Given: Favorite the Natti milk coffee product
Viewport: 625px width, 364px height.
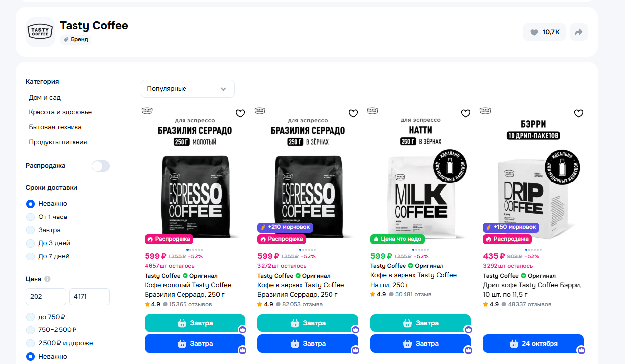Looking at the screenshot, I should (x=466, y=113).
